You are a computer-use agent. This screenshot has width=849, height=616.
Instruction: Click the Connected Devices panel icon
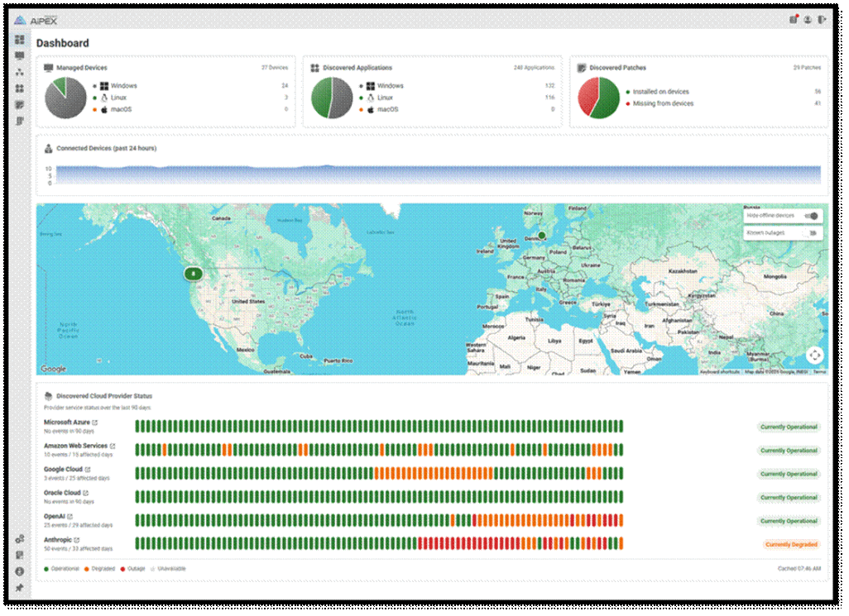48,148
